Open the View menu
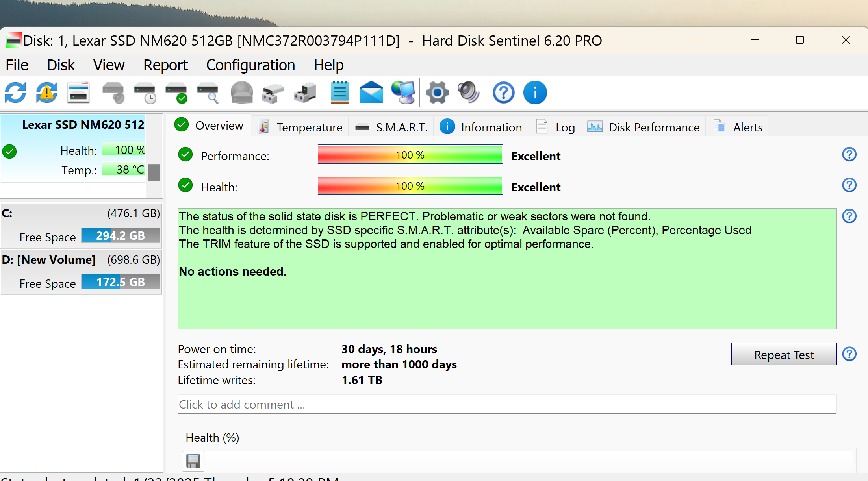 109,65
